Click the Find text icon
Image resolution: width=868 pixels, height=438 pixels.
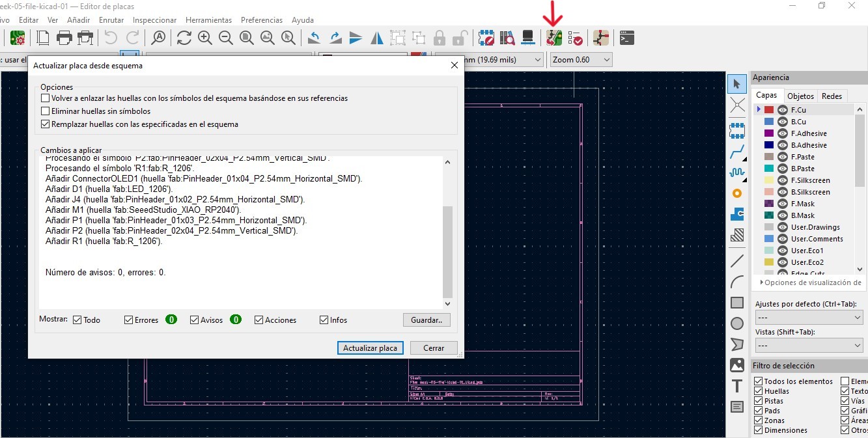click(x=158, y=38)
